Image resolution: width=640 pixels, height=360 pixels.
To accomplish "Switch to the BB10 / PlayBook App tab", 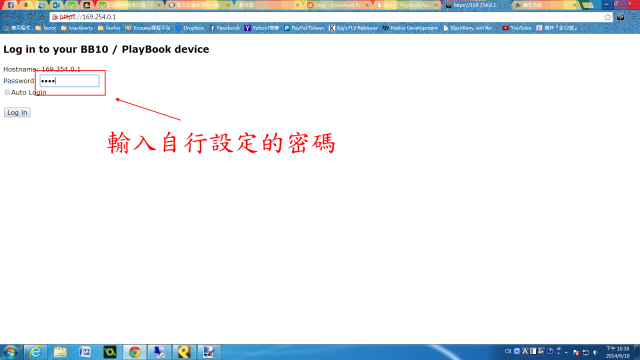I will [407, 5].
